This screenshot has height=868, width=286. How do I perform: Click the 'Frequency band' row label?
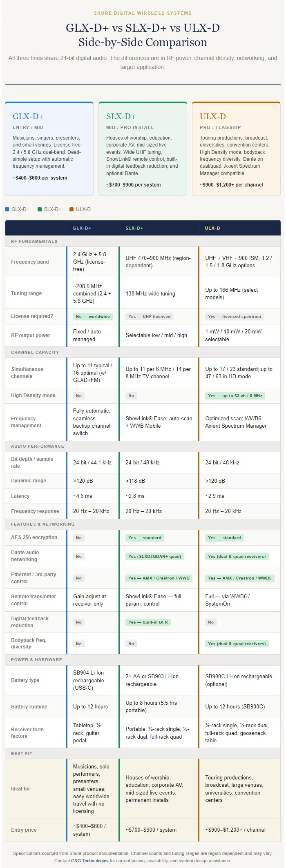coord(30,262)
